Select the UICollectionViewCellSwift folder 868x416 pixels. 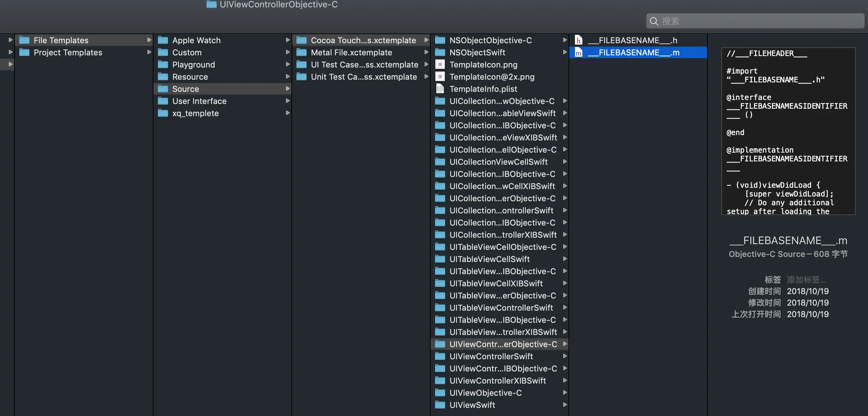tap(500, 162)
